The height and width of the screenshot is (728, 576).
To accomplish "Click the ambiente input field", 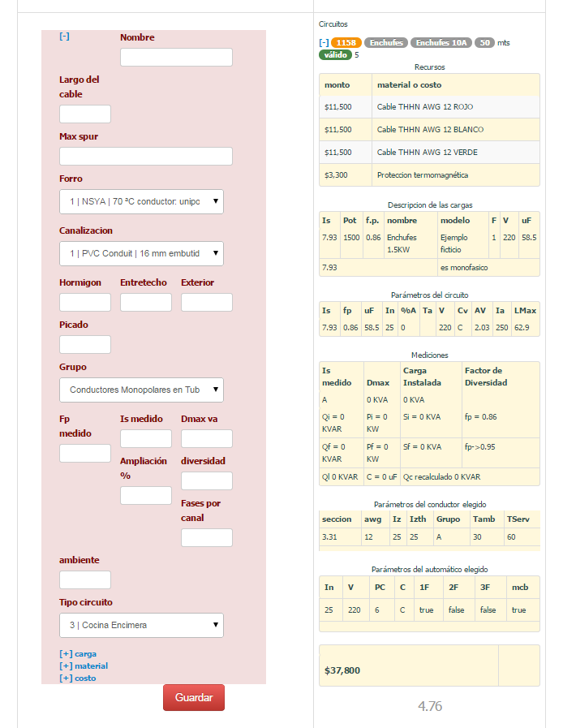I will click(x=85, y=580).
